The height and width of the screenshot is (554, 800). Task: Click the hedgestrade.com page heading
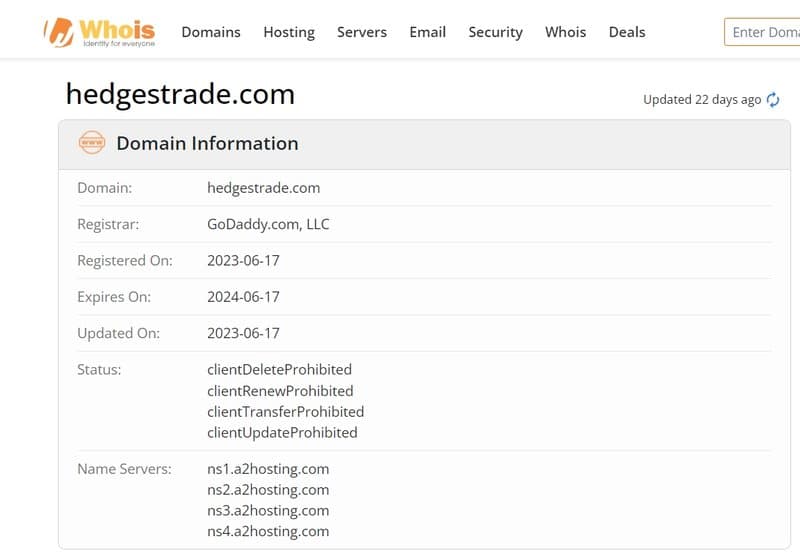coord(180,94)
